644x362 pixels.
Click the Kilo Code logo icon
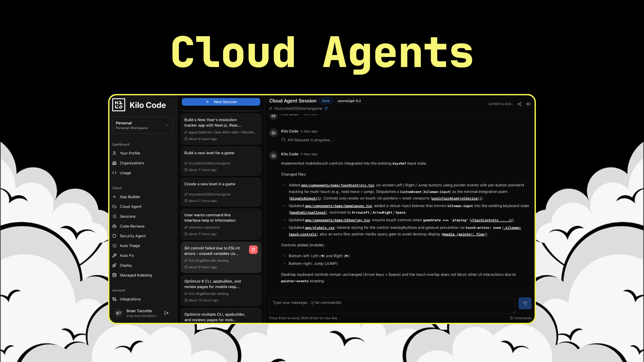coord(119,105)
